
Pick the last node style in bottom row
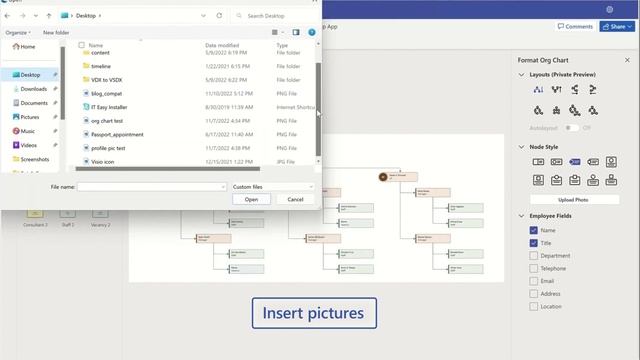(x=611, y=180)
